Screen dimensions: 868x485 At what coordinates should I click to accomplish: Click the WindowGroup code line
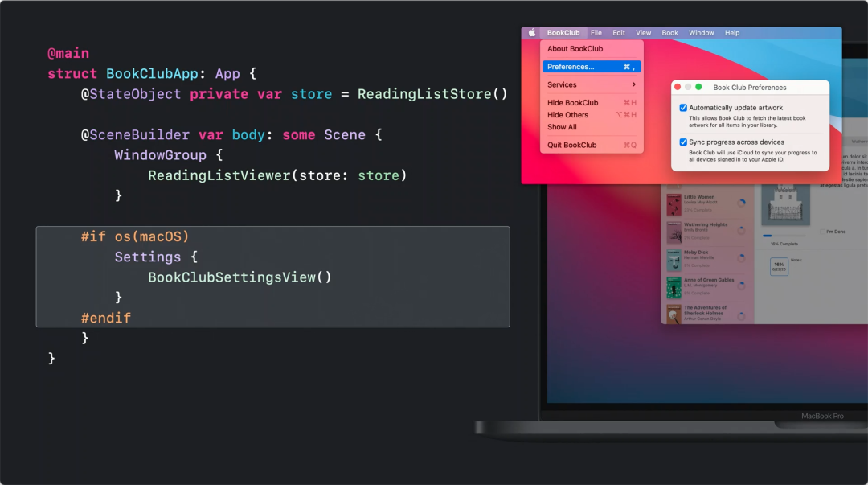point(168,155)
